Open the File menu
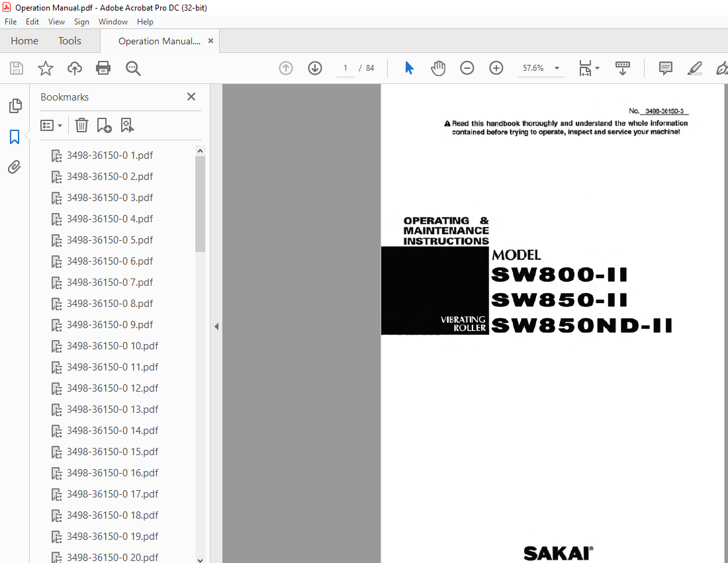Viewport: 728px width, 563px height. pos(11,22)
